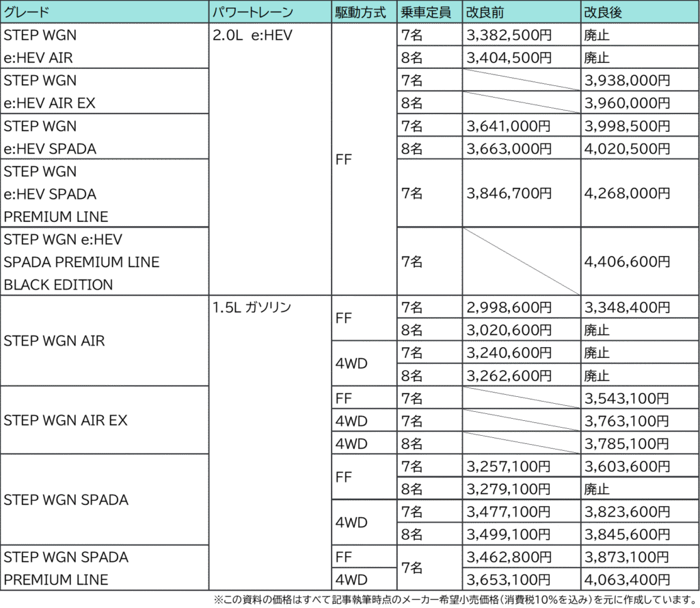Click the footnote about メーカー希望小売価格
The width and height of the screenshot is (700, 608).
pyautogui.click(x=455, y=600)
